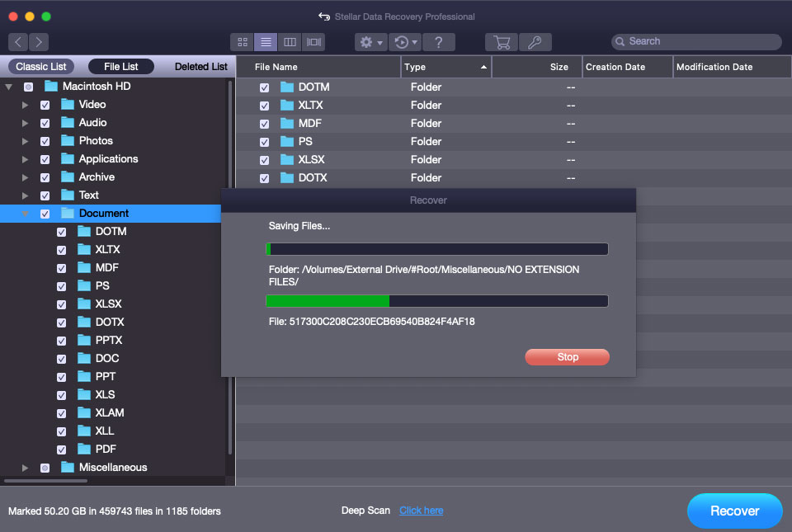Viewport: 792px width, 532px height.
Task: Click the PPTX folder icon in tree
Action: pyautogui.click(x=84, y=340)
